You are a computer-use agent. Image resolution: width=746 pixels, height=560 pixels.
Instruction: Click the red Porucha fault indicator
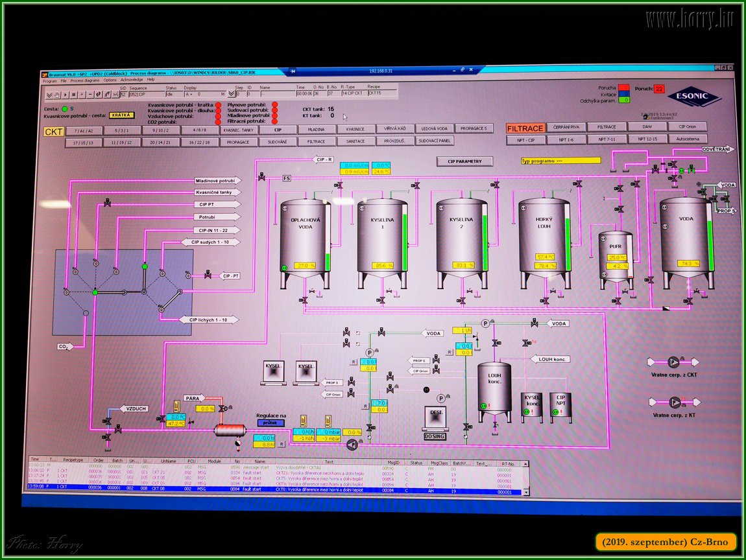[x=624, y=87]
